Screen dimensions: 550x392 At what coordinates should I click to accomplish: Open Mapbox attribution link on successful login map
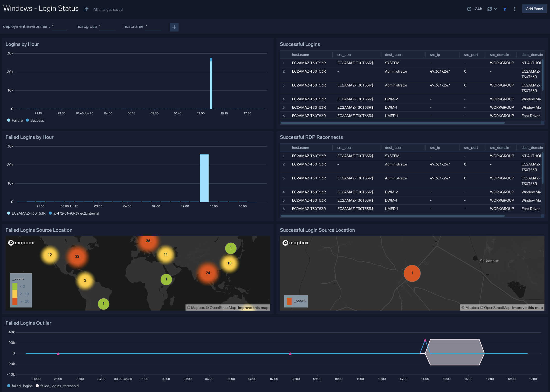470,308
